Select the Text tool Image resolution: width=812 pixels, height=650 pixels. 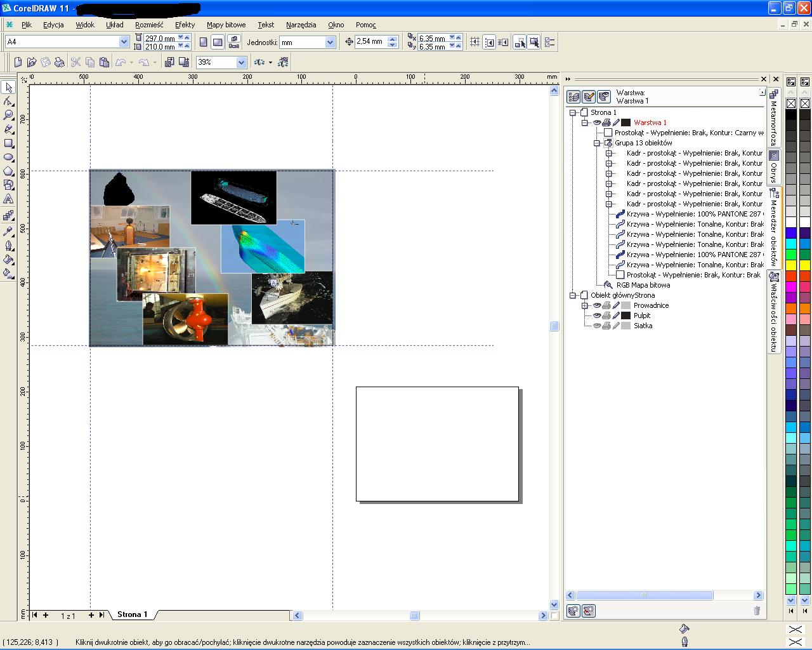click(x=9, y=199)
